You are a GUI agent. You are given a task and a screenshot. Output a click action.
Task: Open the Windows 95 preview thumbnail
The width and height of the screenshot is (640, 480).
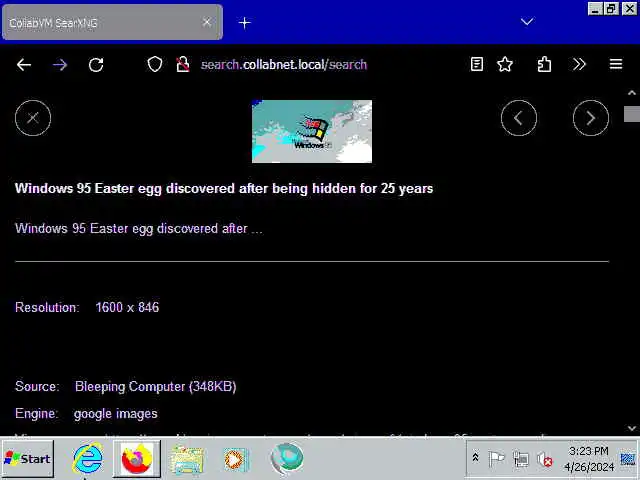312,131
